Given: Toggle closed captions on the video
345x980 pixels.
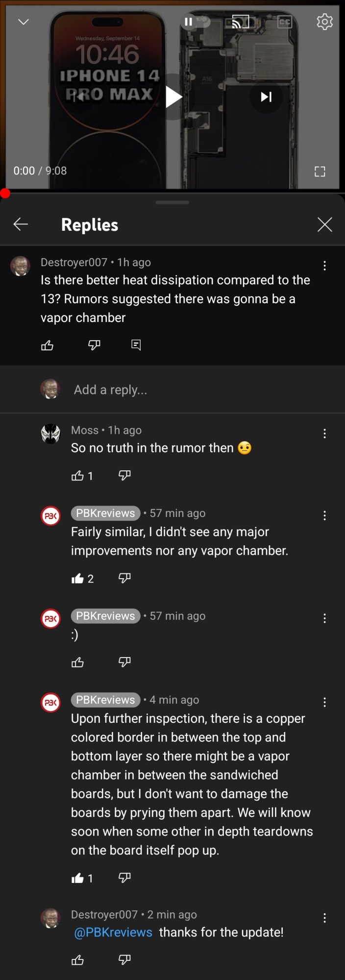Looking at the screenshot, I should (x=285, y=22).
